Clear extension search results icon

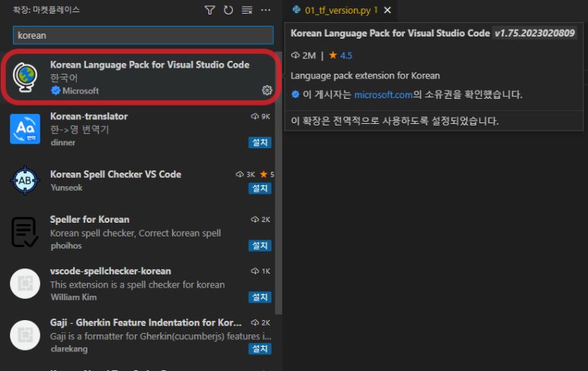coord(246,10)
